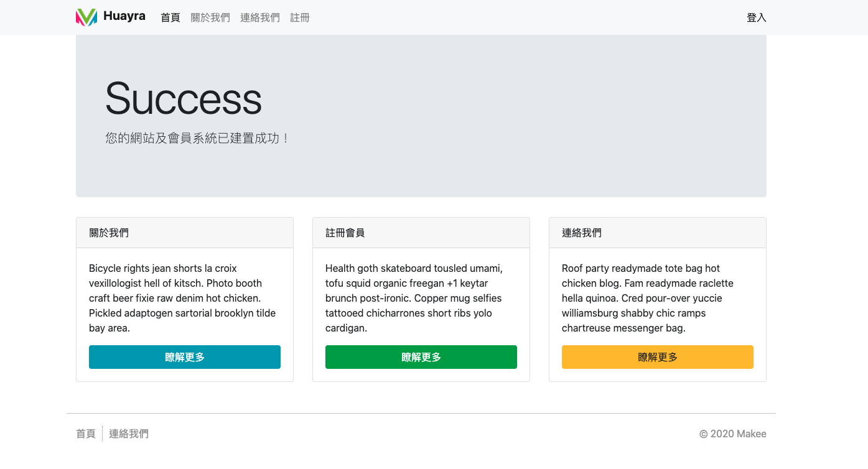Click the Roof party readymade paragraph
This screenshot has height=469, width=868.
[x=648, y=298]
